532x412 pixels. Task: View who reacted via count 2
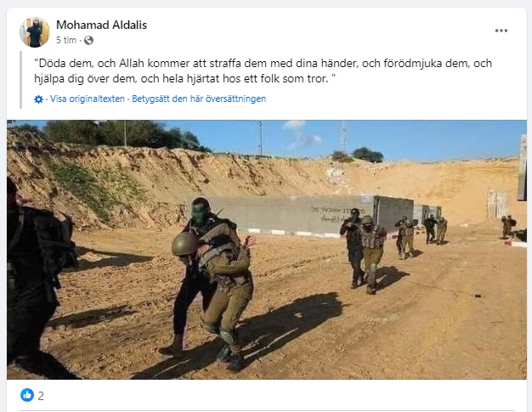point(41,396)
